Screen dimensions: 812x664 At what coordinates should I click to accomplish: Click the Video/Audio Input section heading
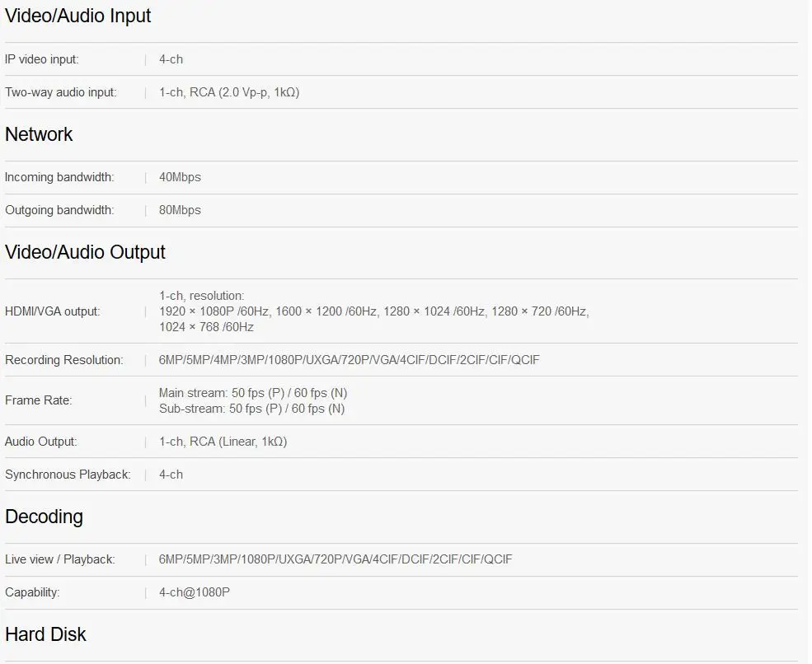click(x=77, y=16)
